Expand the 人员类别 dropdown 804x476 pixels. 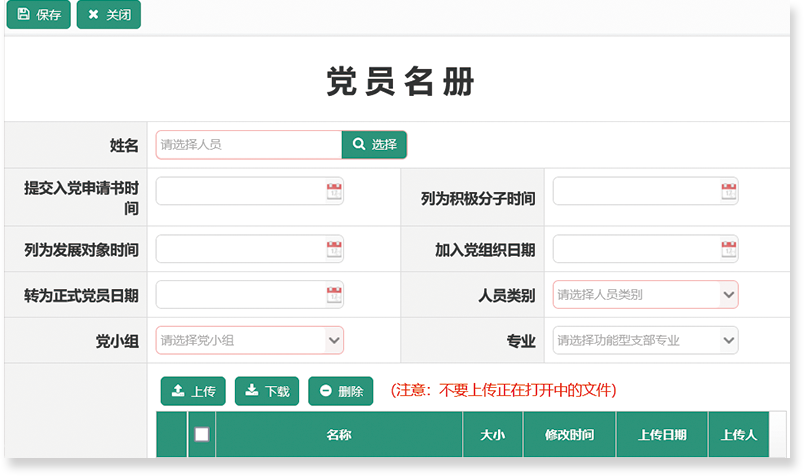point(728,295)
